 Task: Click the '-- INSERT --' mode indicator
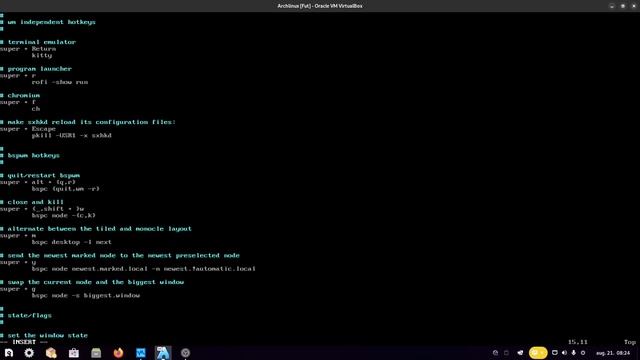pos(24,342)
